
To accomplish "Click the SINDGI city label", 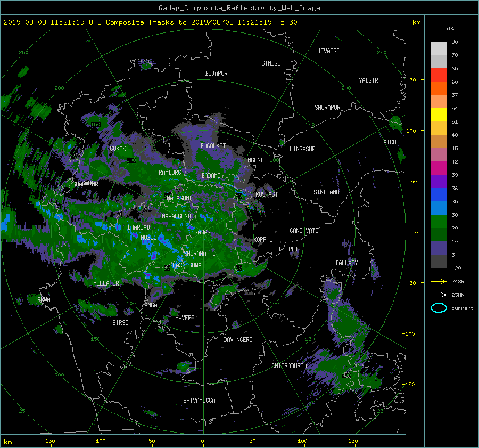I will click(x=271, y=63).
